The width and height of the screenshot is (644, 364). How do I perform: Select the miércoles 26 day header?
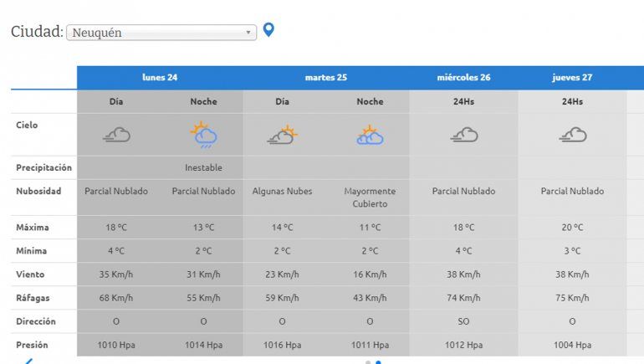click(463, 78)
